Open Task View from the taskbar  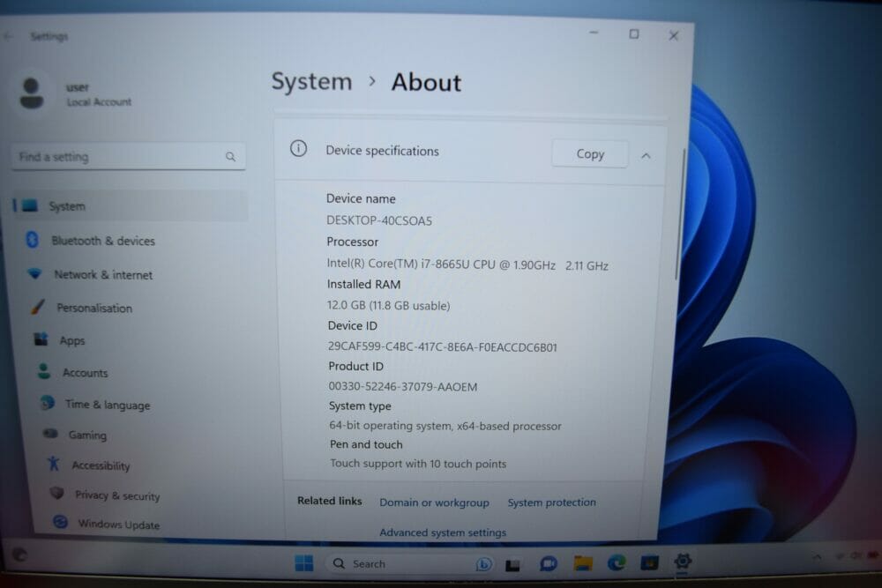(512, 565)
